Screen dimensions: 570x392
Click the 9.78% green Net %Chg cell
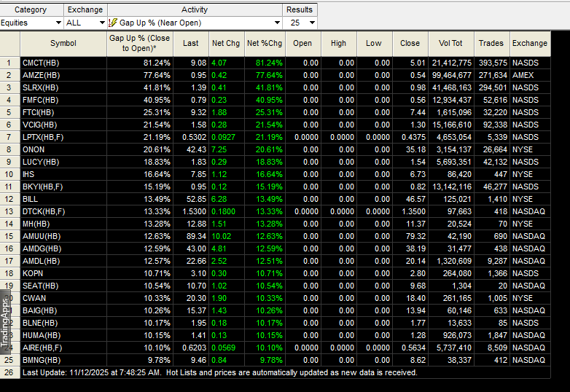(265, 360)
